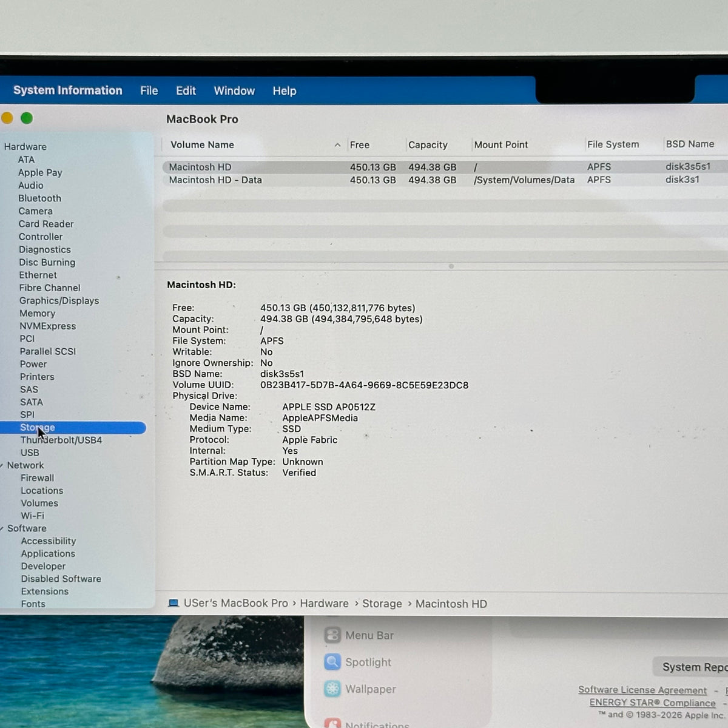The width and height of the screenshot is (728, 728).
Task: Open the Edit menu
Action: pyautogui.click(x=186, y=91)
